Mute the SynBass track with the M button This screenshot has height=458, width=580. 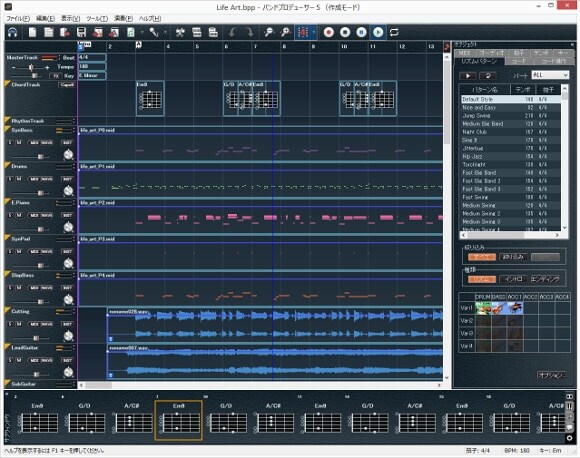tap(19, 142)
